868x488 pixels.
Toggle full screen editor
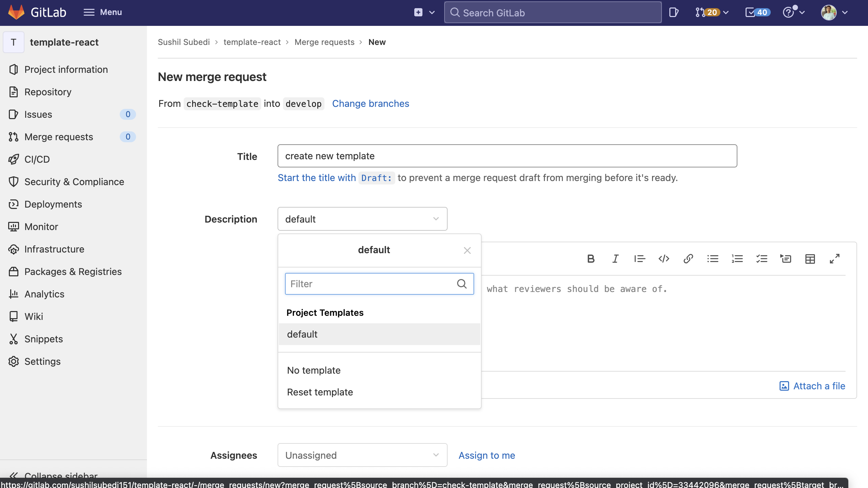835,259
